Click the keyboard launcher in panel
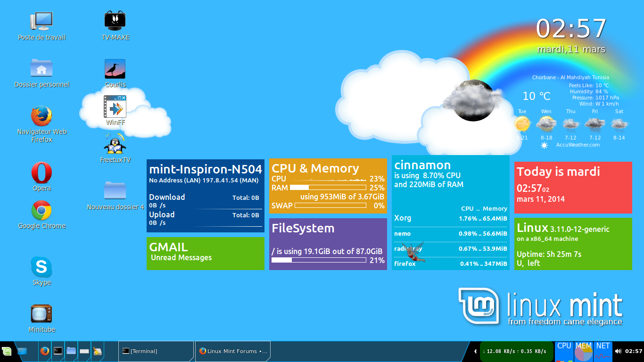Screen dimensions: 644x362 click(84, 351)
